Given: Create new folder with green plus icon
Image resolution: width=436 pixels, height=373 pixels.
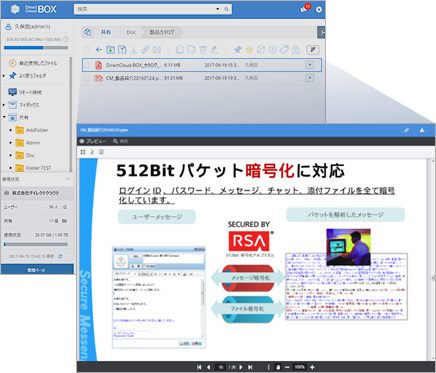Looking at the screenshot, I should point(110,50).
